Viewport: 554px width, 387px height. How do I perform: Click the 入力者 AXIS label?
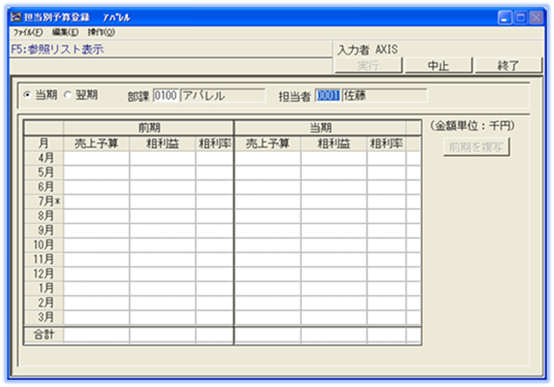367,49
